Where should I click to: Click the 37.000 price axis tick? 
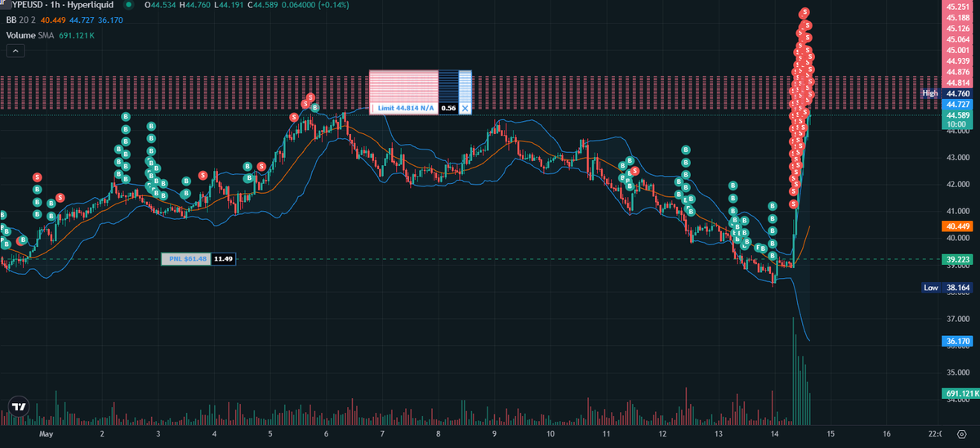coord(958,318)
